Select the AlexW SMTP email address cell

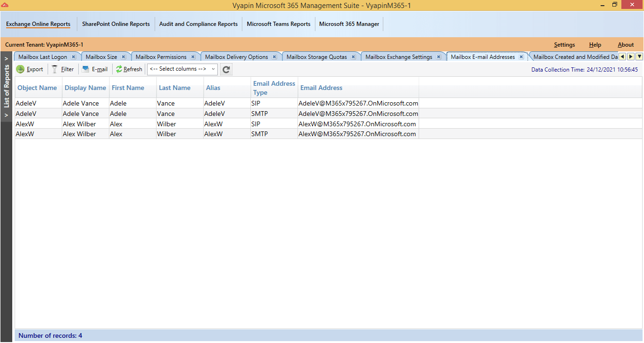[x=358, y=134]
